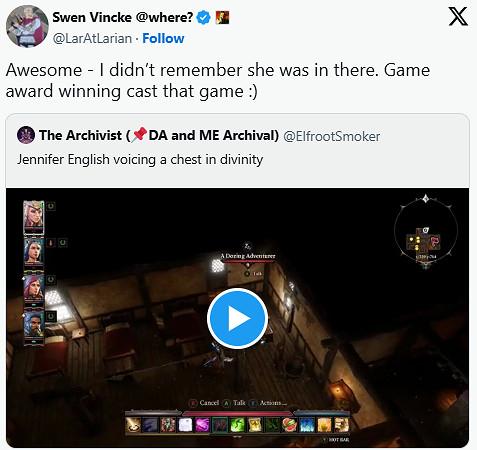This screenshot has height=450, width=477.
Task: Click the pink magic skill icon
Action: 202,425
